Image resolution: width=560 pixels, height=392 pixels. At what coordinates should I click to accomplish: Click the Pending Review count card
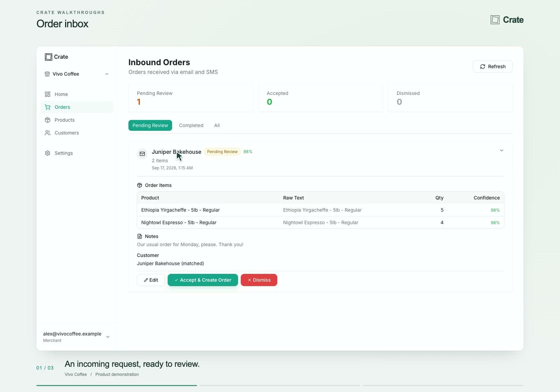point(190,98)
